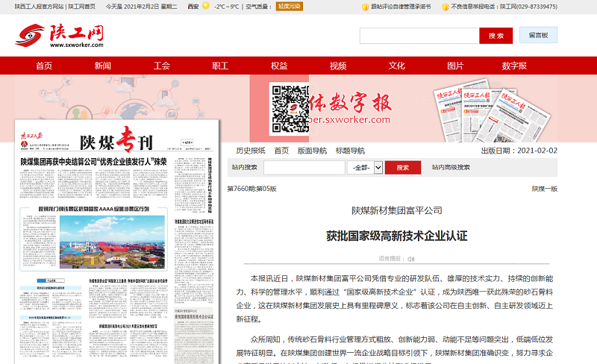Image resolution: width=597 pixels, height=364 pixels.
Task: Click the 陕工网 site logo
Action: click(x=60, y=35)
